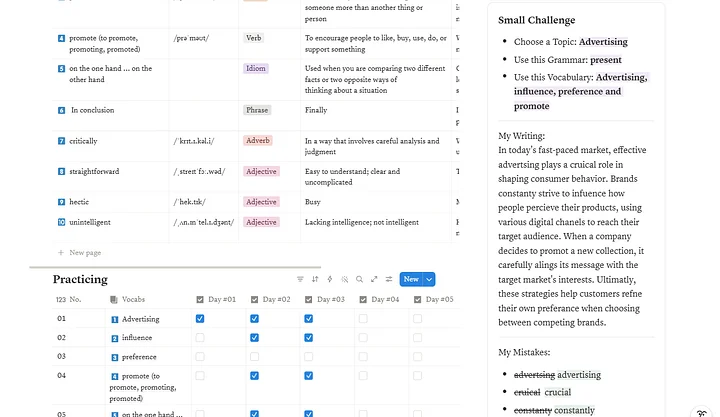Check Day #02 checkbox for preference row
720x417 pixels.
tap(254, 357)
